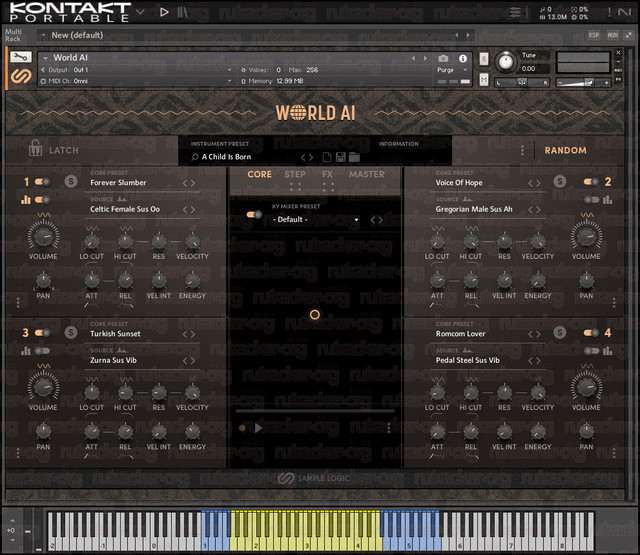640x555 pixels.
Task: Switch to the FX tab
Action: coord(327,174)
